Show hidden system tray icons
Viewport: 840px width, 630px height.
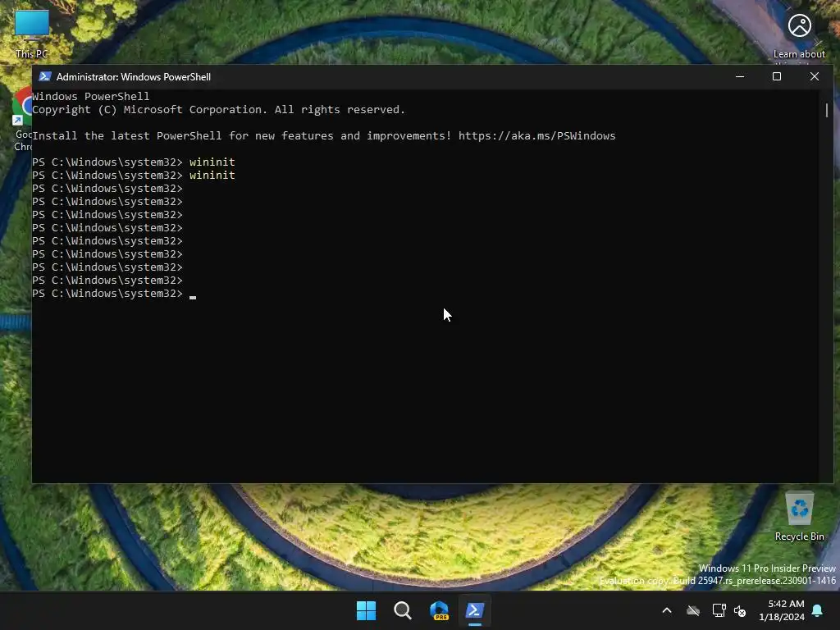pyautogui.click(x=667, y=610)
